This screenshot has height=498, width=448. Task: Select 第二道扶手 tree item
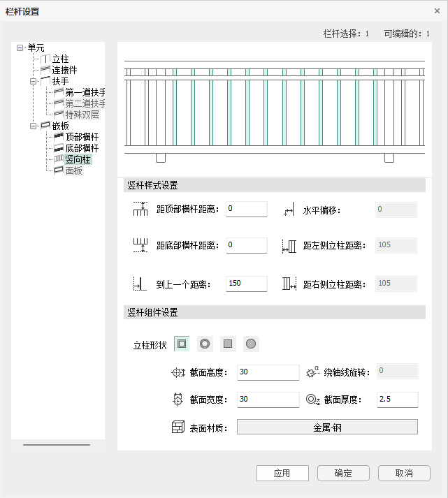85,103
